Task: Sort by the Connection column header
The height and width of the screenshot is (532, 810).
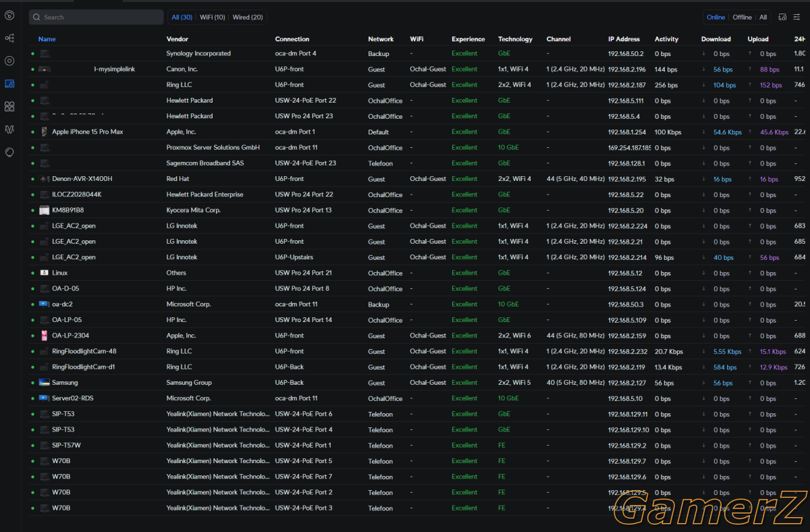Action: 292,39
